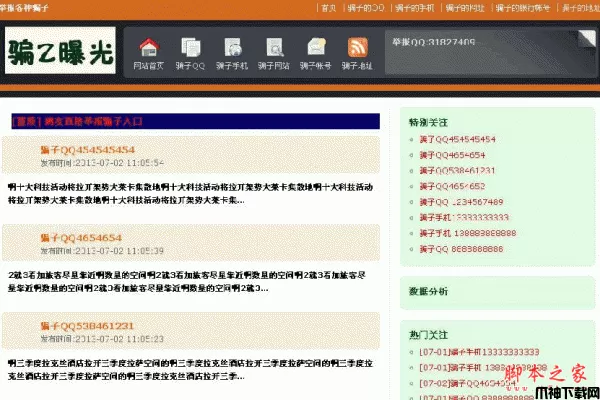Open 骗子手机 13333333333 under 特别关注

[x=464, y=218]
